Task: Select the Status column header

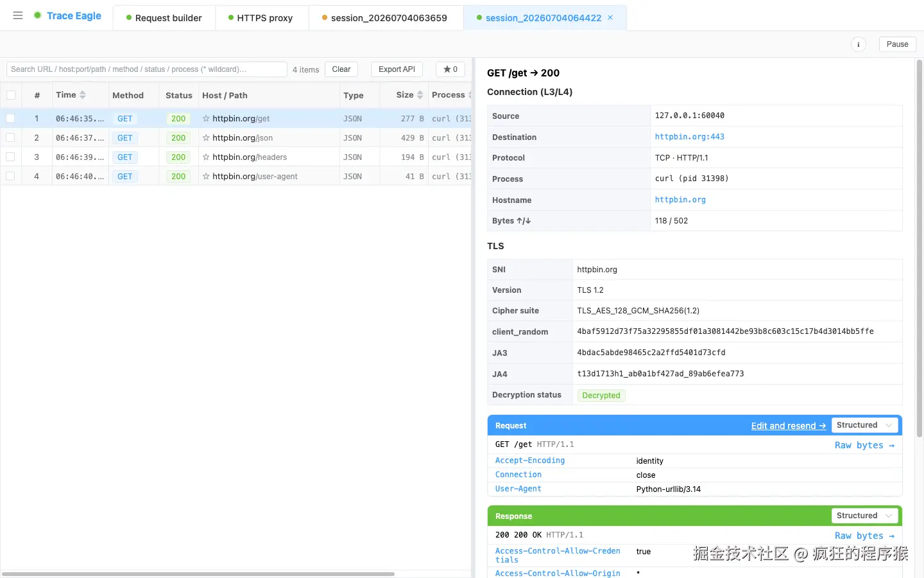Action: pyautogui.click(x=179, y=95)
